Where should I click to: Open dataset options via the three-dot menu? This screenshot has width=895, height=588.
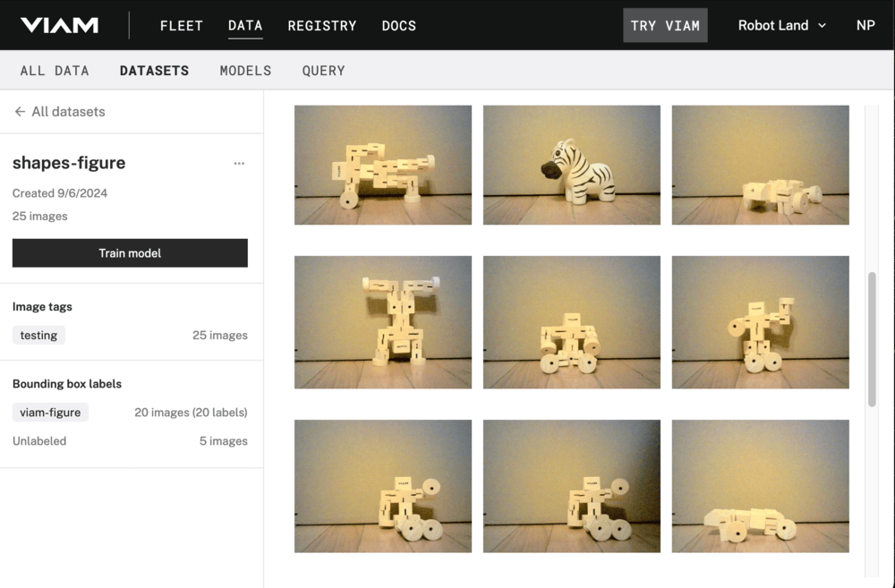[x=238, y=163]
